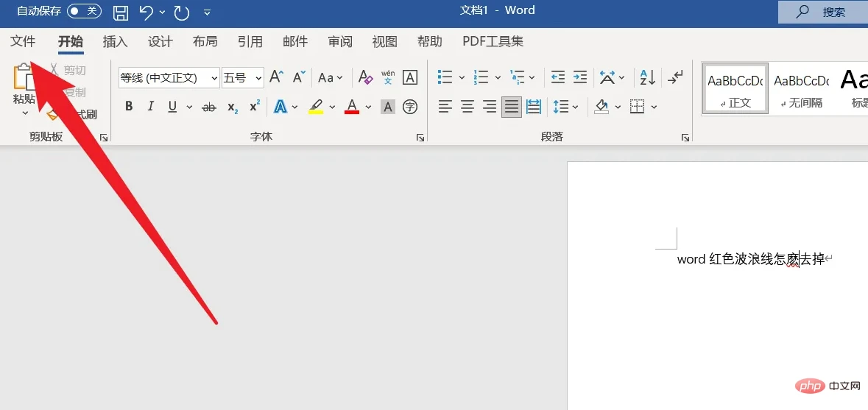Toggle Subscript formatting

233,107
